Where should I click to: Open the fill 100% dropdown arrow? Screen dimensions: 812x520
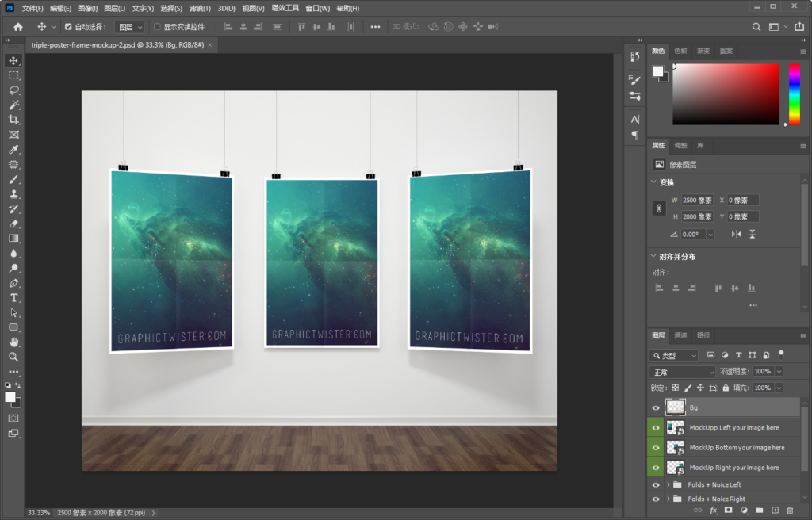[x=779, y=388]
